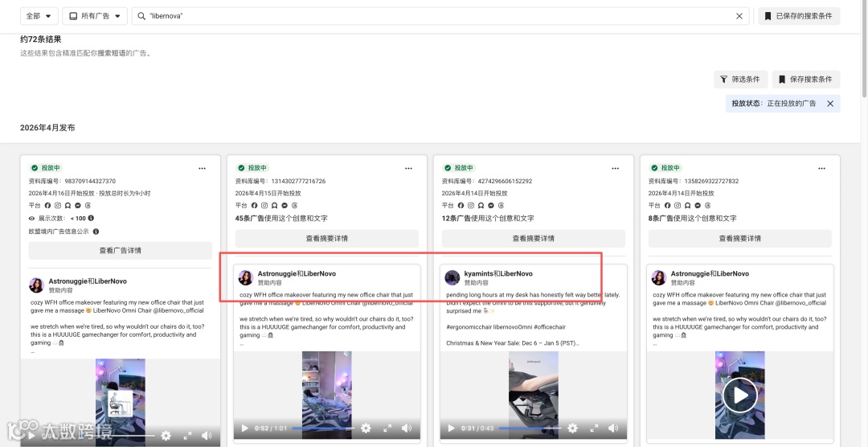The width and height of the screenshot is (868, 447).
Task: Open 已保存的搜索条件 saved searches
Action: pos(799,16)
